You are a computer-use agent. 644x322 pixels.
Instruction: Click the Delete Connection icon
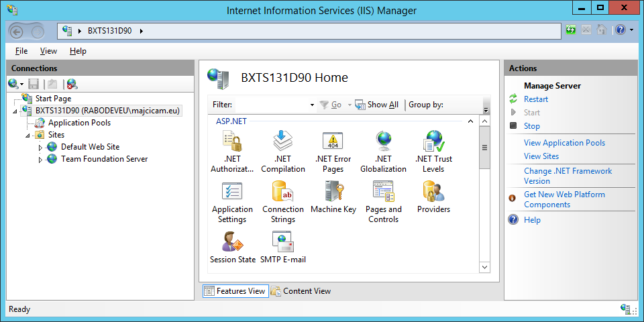(72, 85)
